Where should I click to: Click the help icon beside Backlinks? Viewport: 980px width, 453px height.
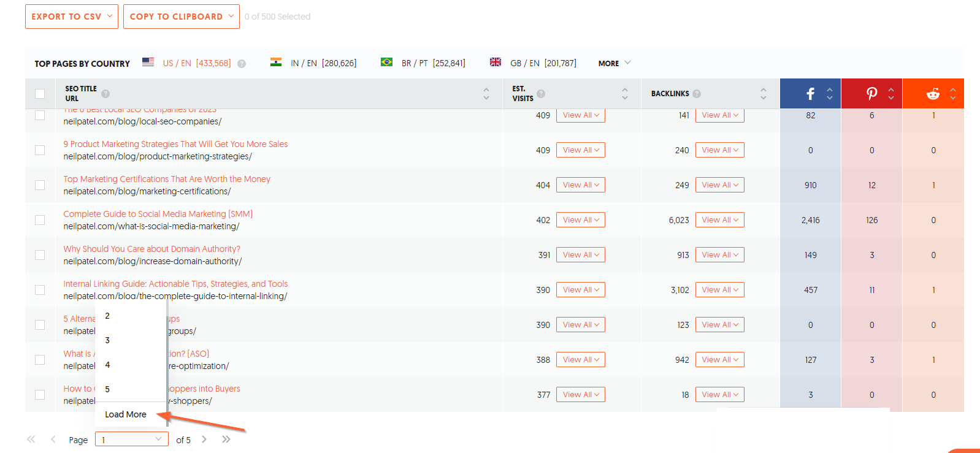697,94
